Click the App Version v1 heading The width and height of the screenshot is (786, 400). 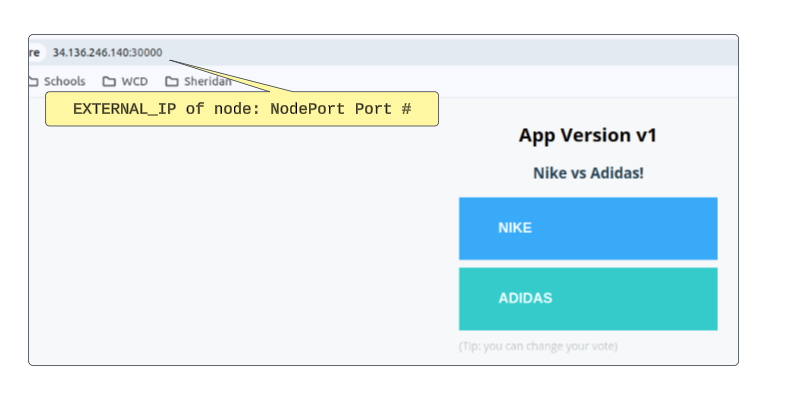(587, 135)
